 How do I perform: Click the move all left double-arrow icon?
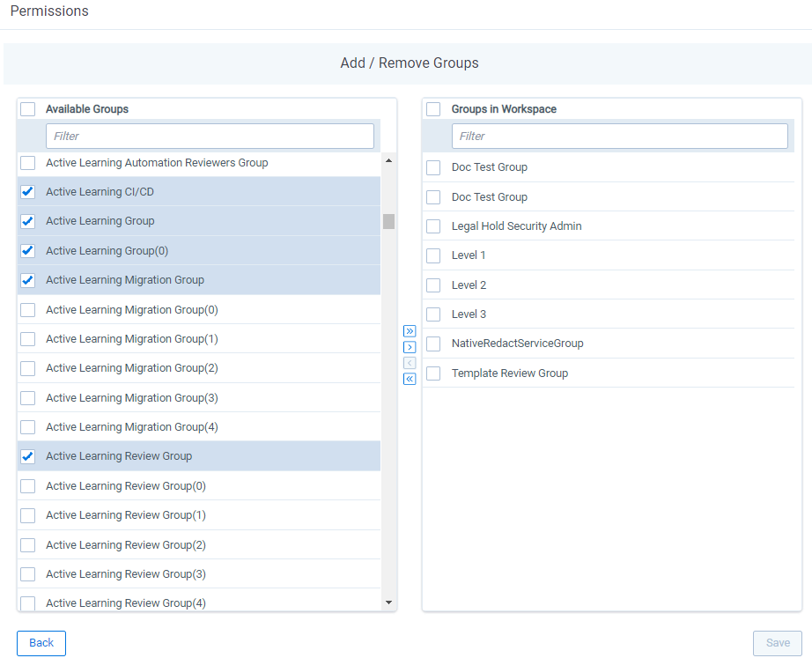pos(410,379)
